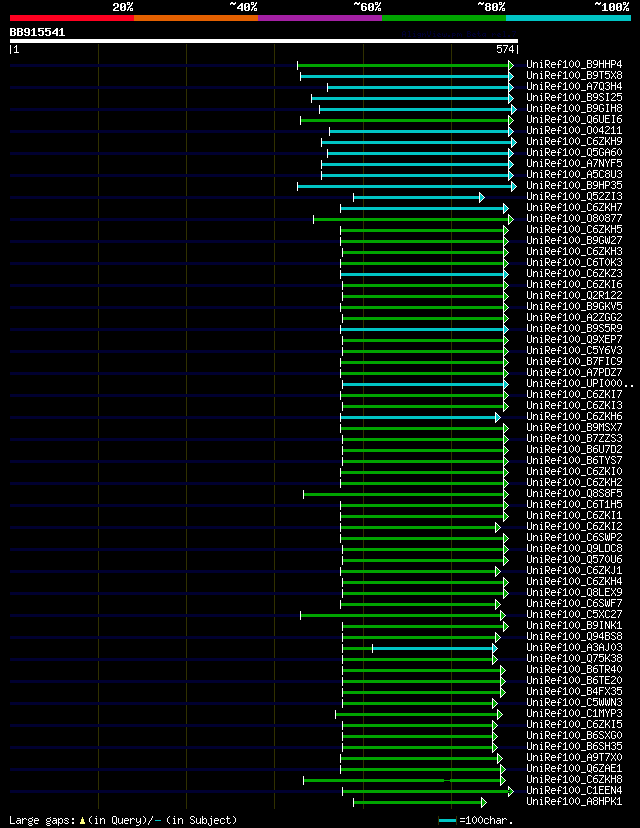Open hit UniRef100_Q6UEI6

(574, 120)
